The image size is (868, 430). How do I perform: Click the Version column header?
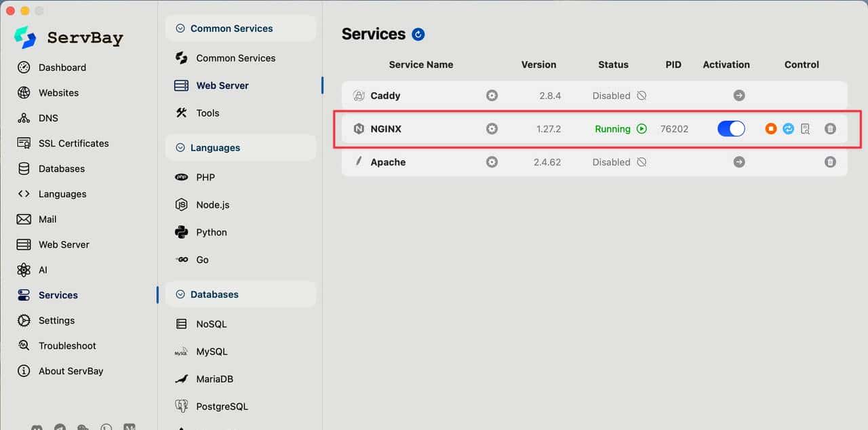pyautogui.click(x=538, y=64)
